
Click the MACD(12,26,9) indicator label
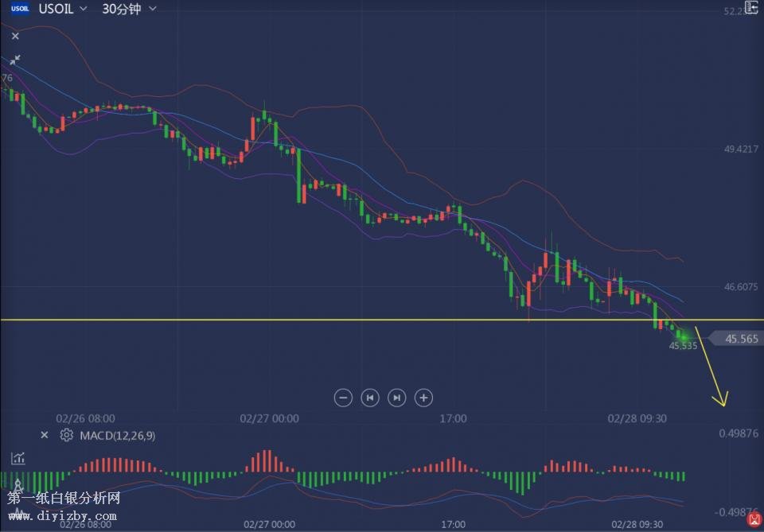point(117,436)
